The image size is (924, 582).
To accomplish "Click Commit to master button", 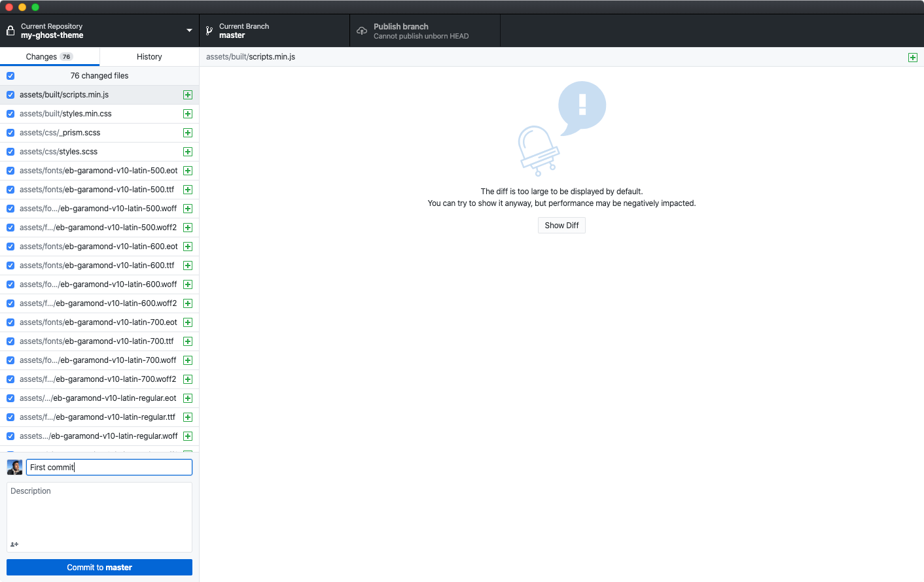I will coord(99,568).
